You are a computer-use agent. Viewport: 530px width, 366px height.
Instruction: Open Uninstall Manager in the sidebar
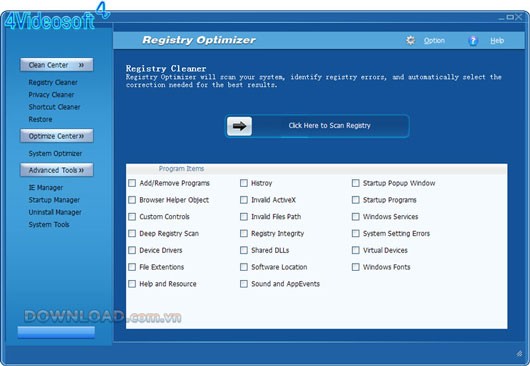[x=55, y=212]
